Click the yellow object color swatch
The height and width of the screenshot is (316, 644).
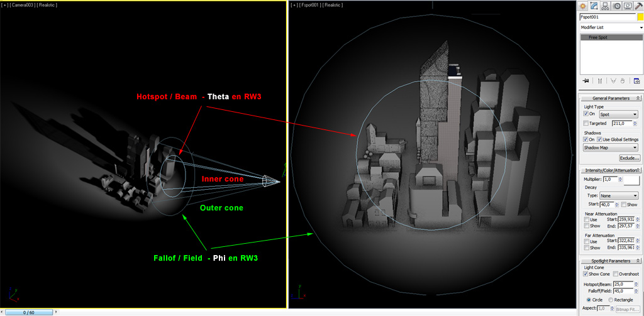(640, 17)
